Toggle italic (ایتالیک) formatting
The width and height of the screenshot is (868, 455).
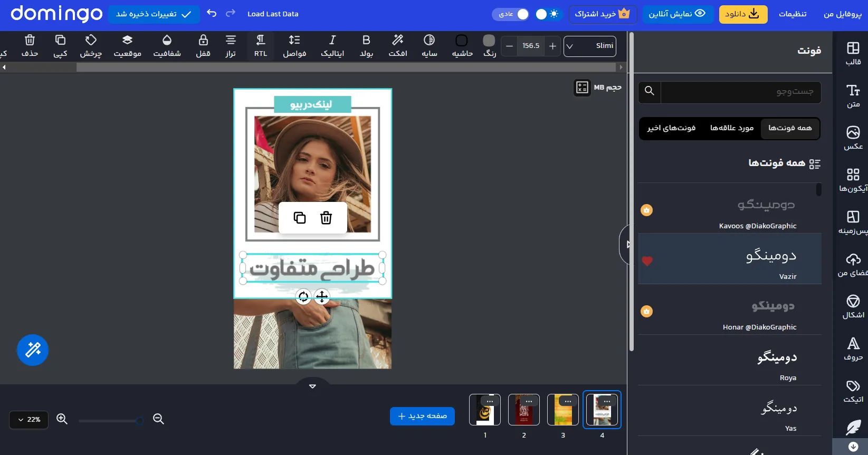tap(332, 46)
